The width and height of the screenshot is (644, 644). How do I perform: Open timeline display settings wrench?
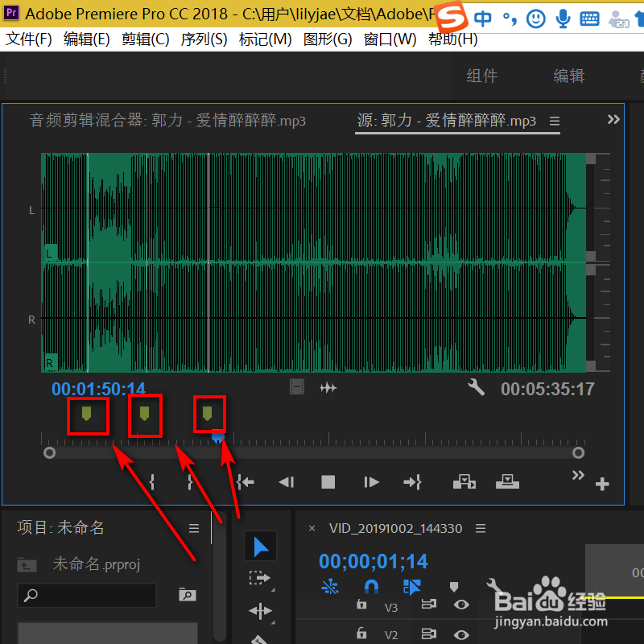493,587
